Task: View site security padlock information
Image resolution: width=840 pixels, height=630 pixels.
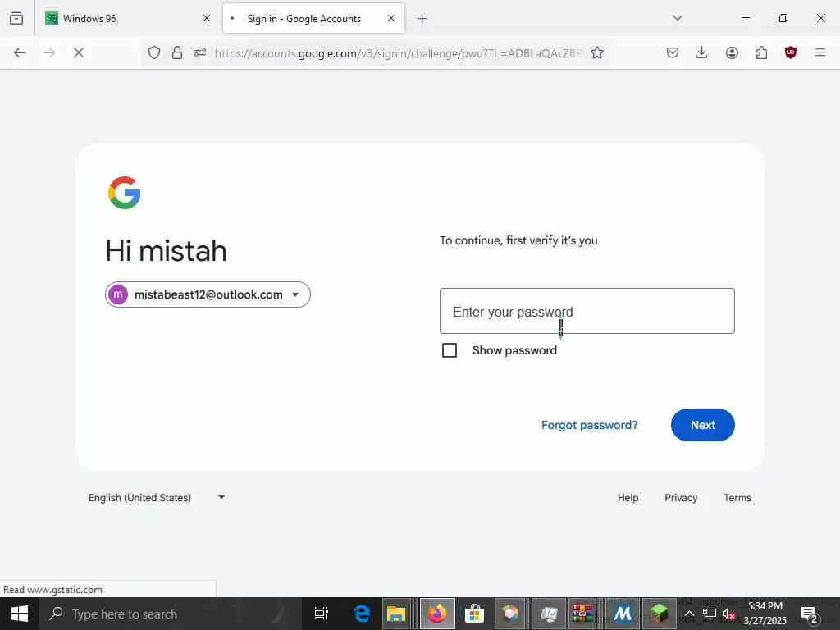Action: [x=177, y=52]
